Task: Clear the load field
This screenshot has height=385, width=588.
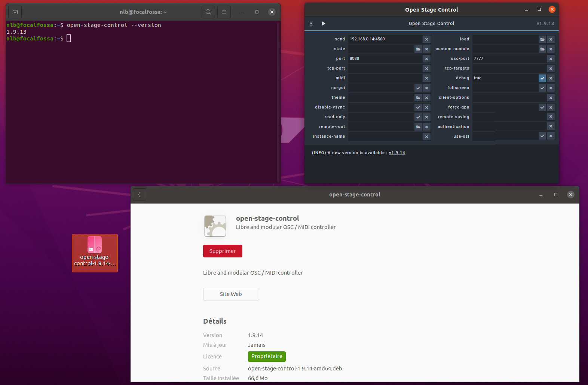Action: (551, 39)
